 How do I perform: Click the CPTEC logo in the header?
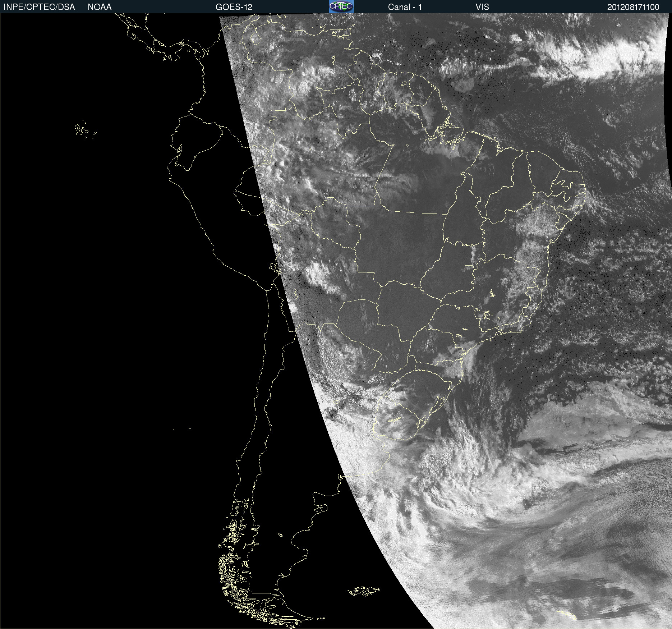[x=341, y=6]
